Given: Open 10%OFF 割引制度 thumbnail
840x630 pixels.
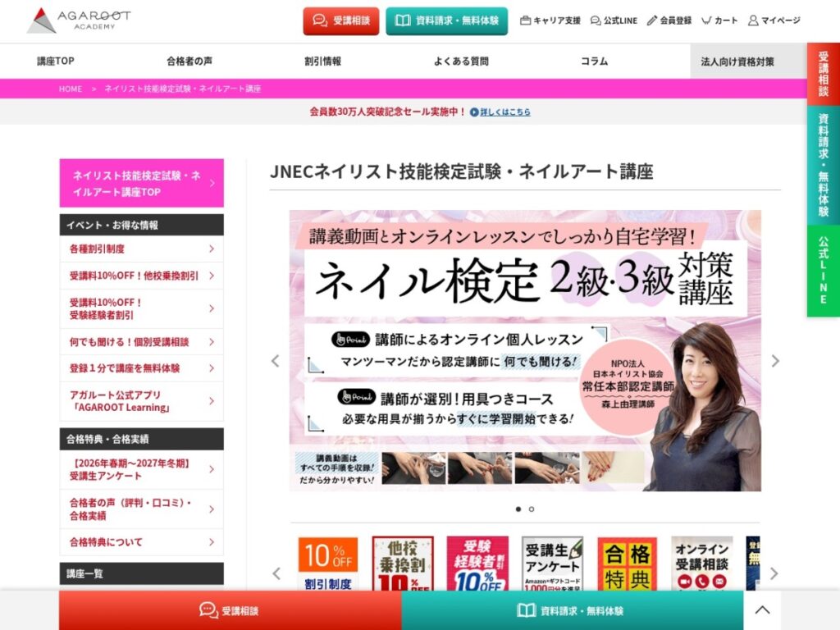Looking at the screenshot, I should point(328,564).
